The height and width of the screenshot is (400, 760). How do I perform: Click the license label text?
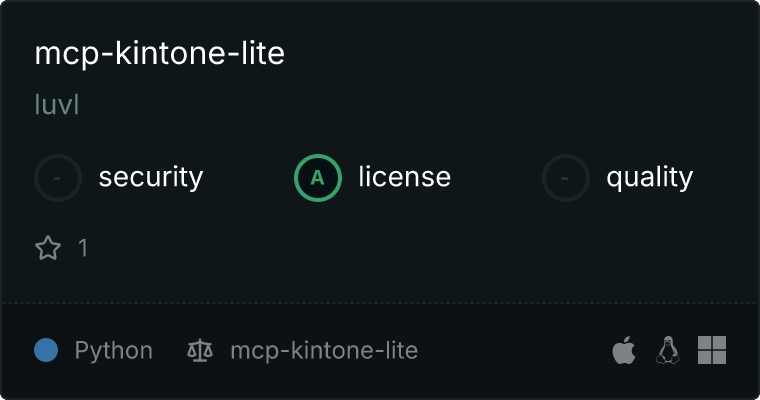[405, 176]
